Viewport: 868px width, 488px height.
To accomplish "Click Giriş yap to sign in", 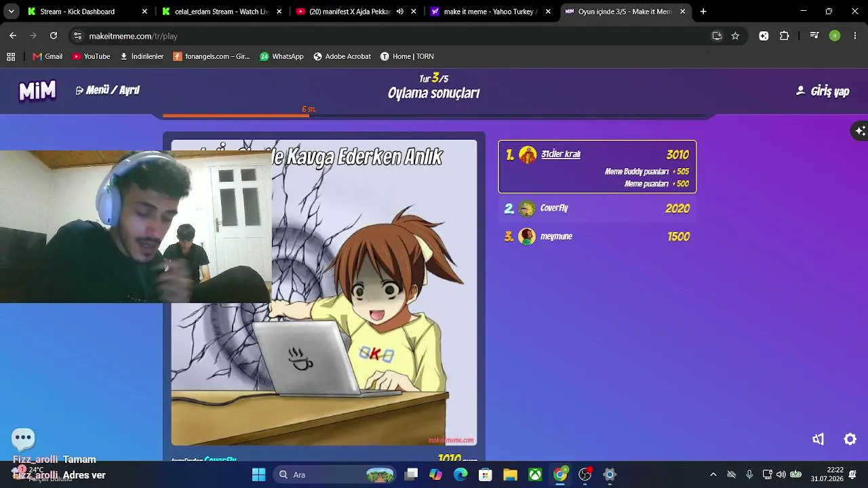I will 823,91.
